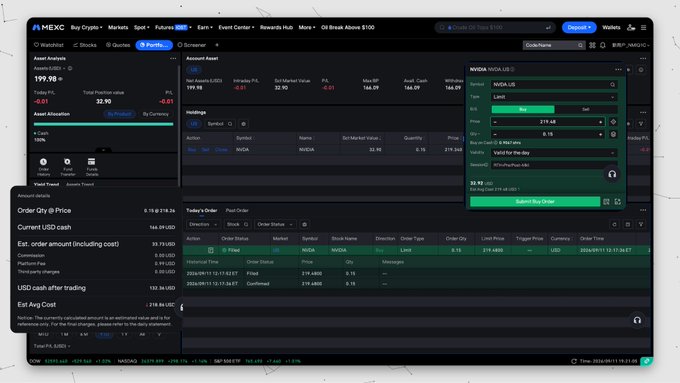
Task: Click the expand icon at order panel corner
Action: pyautogui.click(x=618, y=202)
